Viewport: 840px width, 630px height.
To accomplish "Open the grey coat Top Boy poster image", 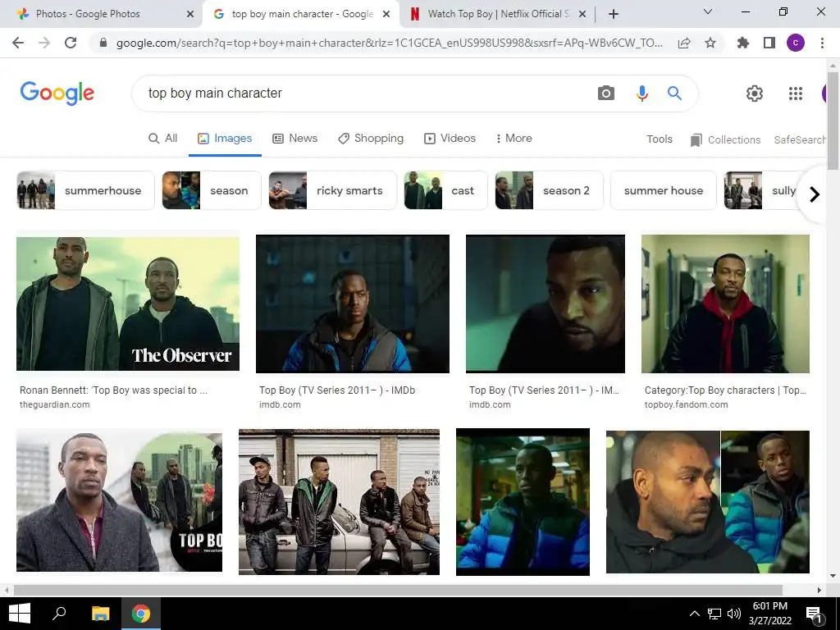I will [120, 502].
